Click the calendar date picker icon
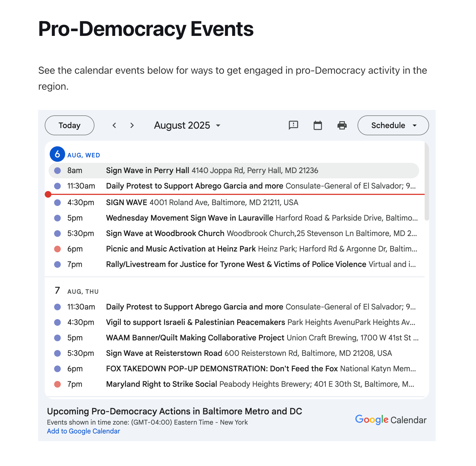Image resolution: width=476 pixels, height=466 pixels. click(318, 125)
